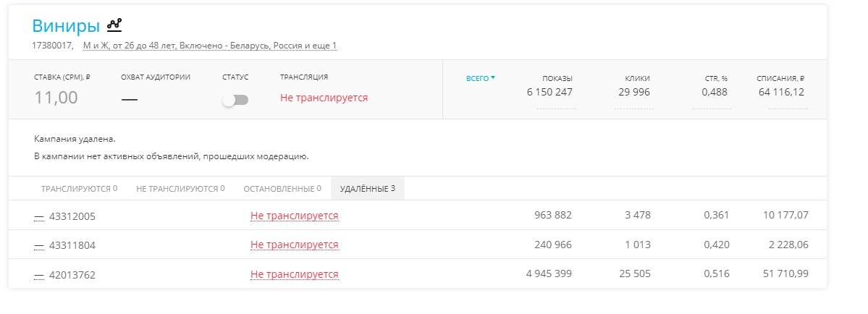This screenshot has width=868, height=314.
Task: Open the statistics chart icon beside Виниры
Action: (x=114, y=25)
